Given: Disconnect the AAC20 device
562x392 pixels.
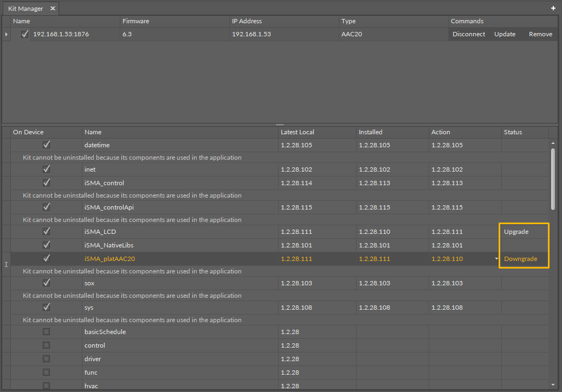Looking at the screenshot, I should click(x=468, y=34).
